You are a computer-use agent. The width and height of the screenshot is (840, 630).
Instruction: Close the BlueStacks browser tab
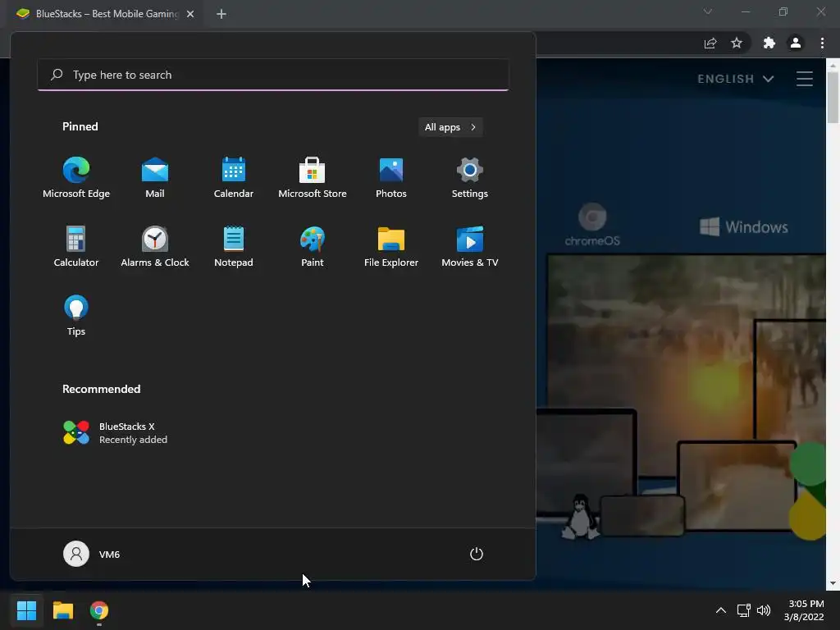click(x=190, y=14)
